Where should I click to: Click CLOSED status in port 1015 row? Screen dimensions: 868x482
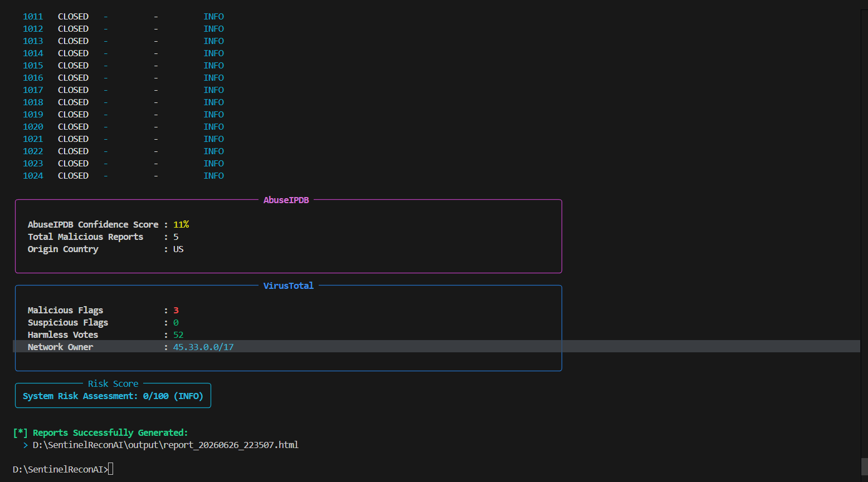[73, 66]
